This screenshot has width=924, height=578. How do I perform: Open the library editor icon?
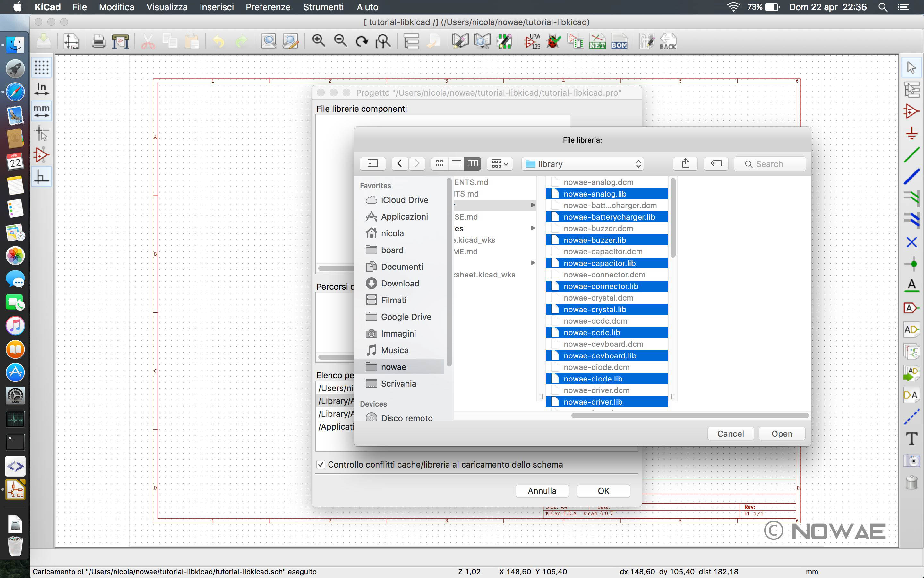click(460, 41)
